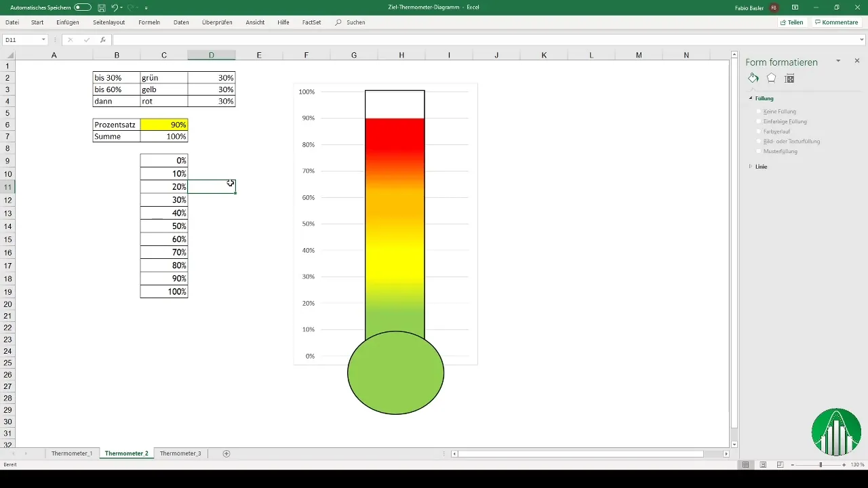Select the Keine Füllung radio button
Screen dimensions: 868x488
click(x=759, y=111)
